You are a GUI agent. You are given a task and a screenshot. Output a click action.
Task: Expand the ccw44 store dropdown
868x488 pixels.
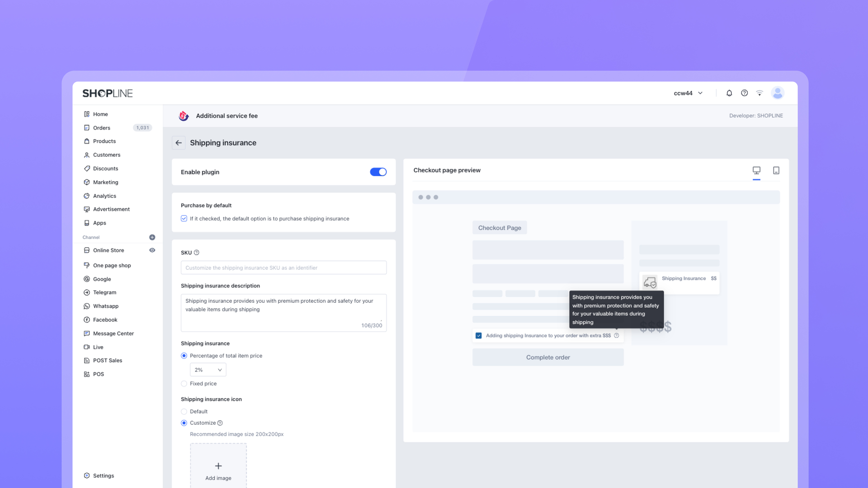point(688,93)
